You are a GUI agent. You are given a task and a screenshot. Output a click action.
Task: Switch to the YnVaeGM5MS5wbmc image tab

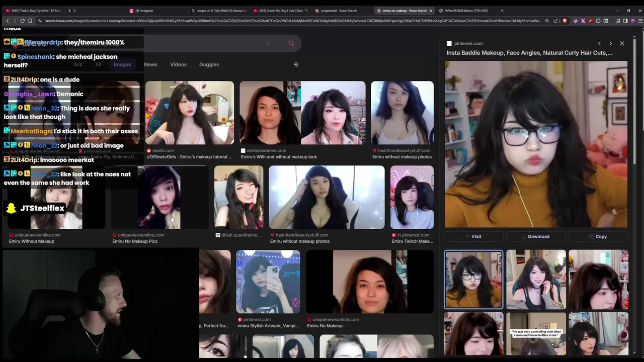coord(465,11)
